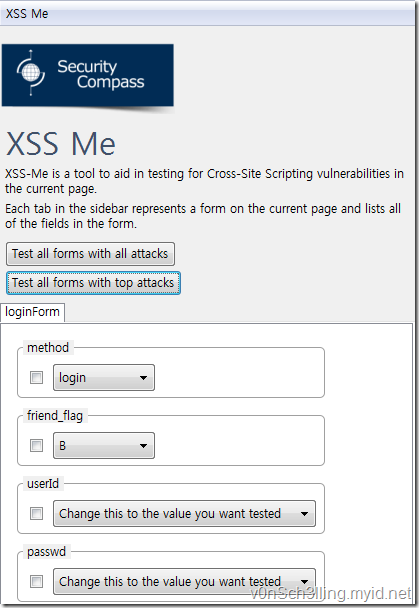
Task: Click the compass globe icon in logo
Action: 31,73
